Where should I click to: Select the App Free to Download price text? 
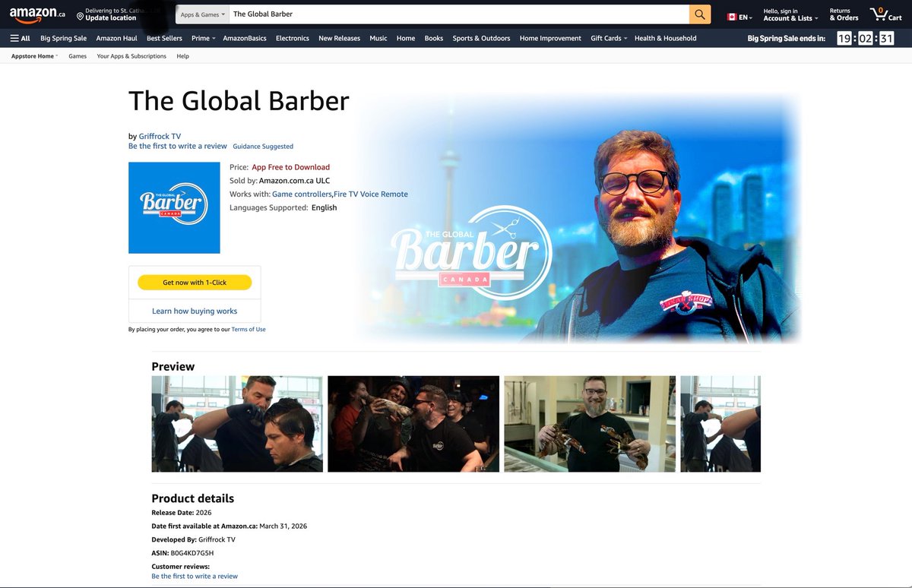[x=291, y=167]
